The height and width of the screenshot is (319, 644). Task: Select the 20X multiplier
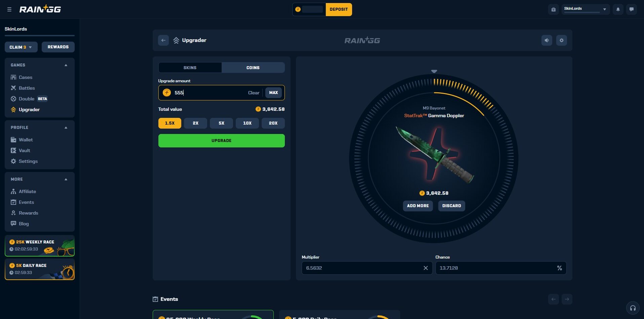coord(273,123)
